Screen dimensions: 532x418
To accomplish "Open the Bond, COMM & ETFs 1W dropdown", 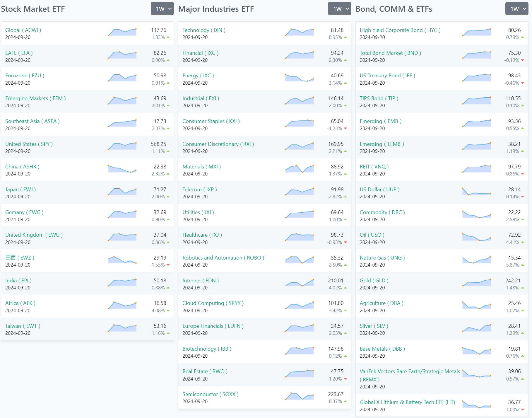I will click(517, 8).
